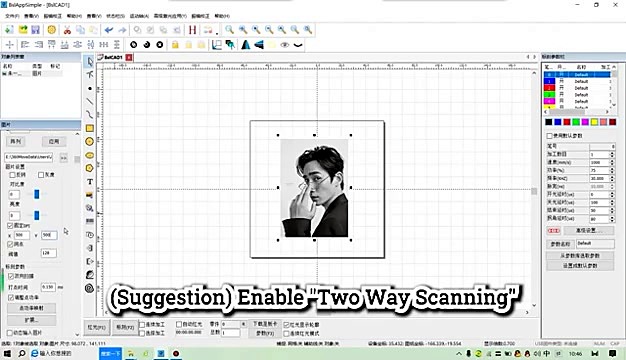Screen dimensions: 626x360
Task: Toggle the 网点 dot-matrix checkbox
Action: click(x=10, y=244)
